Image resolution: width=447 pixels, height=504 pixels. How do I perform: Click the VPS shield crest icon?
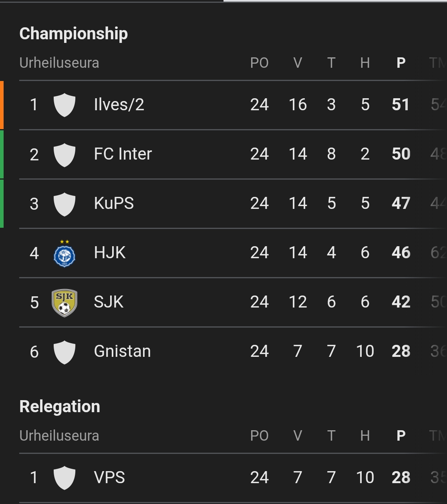click(x=64, y=478)
